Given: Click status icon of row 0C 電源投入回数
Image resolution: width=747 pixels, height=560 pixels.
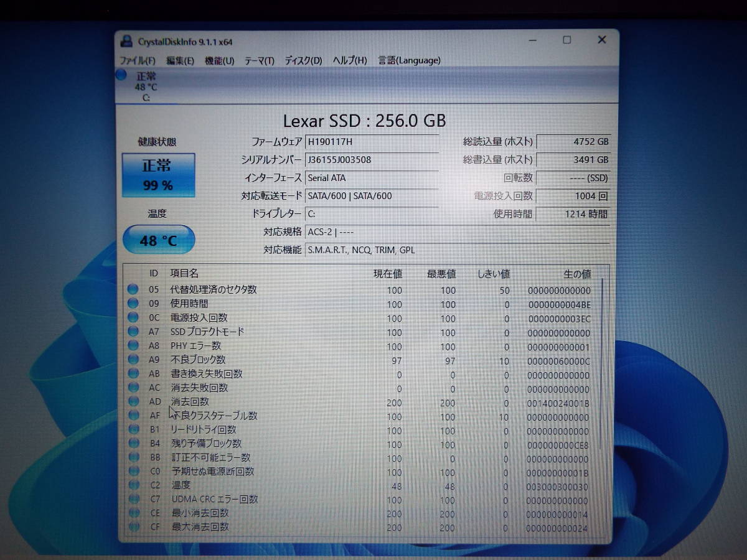Looking at the screenshot, I should [x=133, y=318].
